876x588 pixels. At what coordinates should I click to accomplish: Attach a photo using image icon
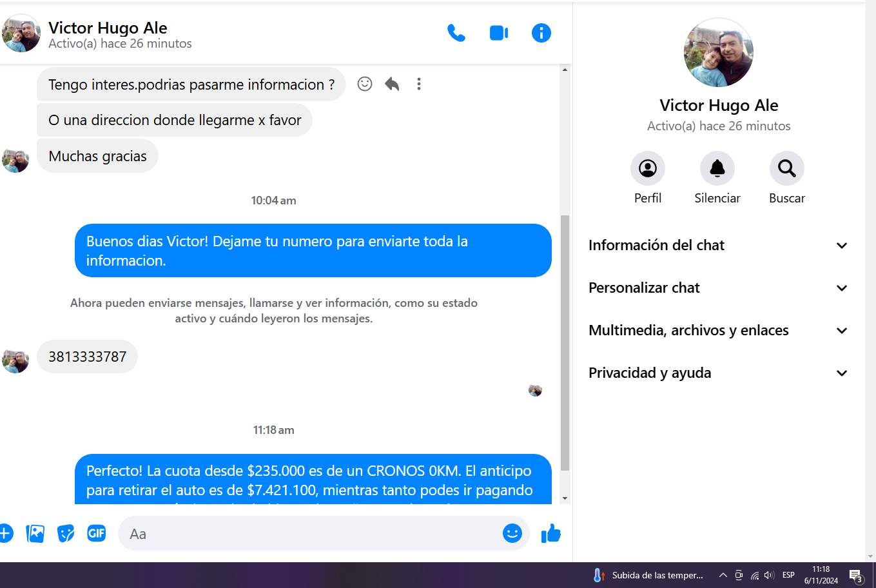35,533
